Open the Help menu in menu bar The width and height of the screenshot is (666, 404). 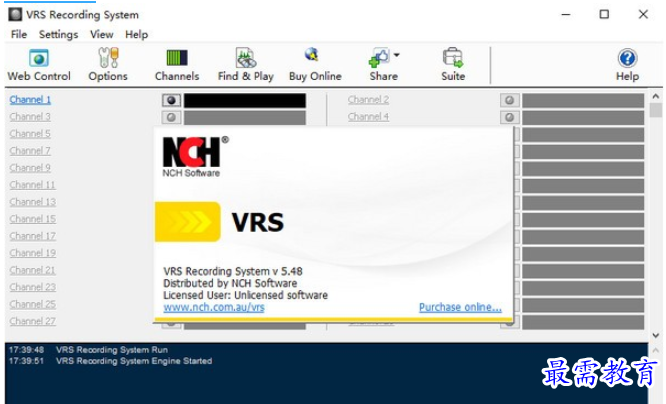point(136,34)
